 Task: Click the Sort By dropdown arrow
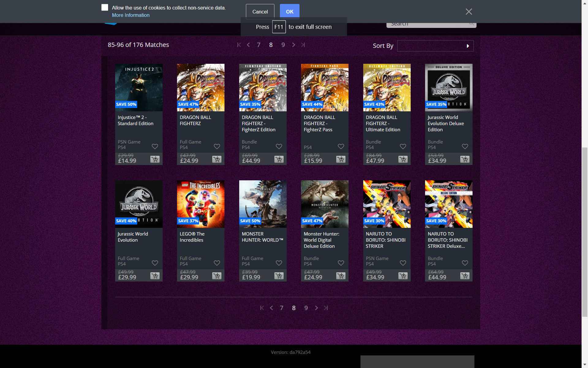coord(468,46)
